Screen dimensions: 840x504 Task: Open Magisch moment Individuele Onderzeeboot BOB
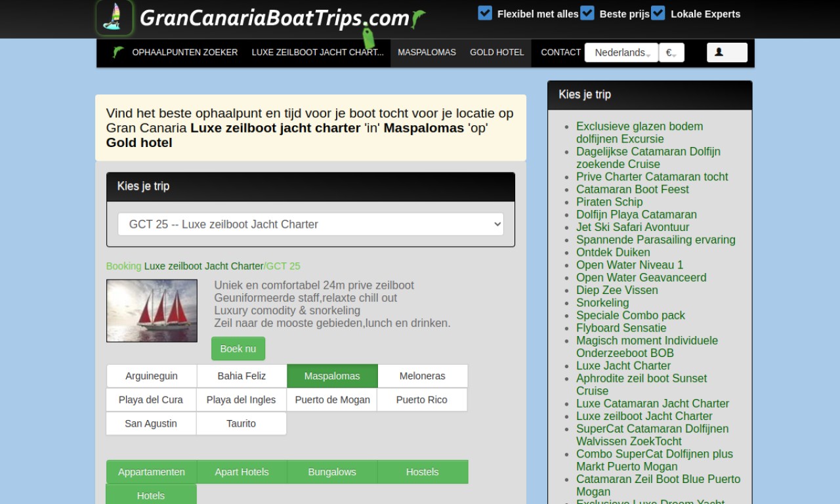[x=647, y=346]
